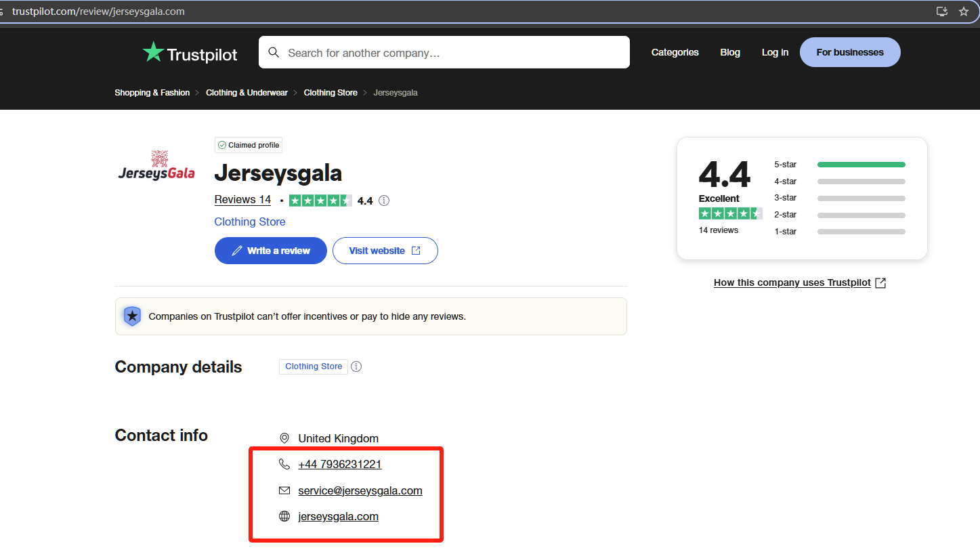Go to Clothing & Underwear breadcrumb
This screenshot has width=980, height=548.
click(x=247, y=93)
